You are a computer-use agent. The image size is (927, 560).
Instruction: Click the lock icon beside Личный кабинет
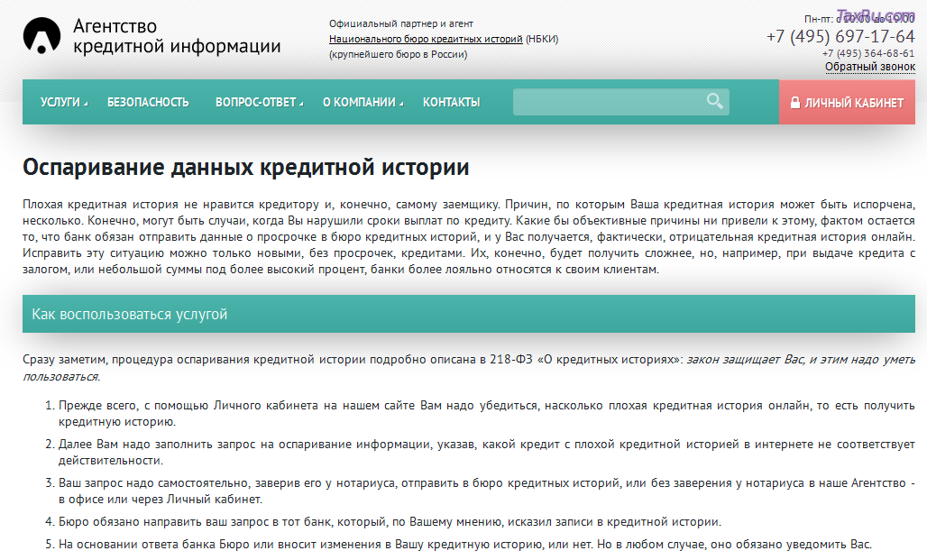[x=794, y=103]
